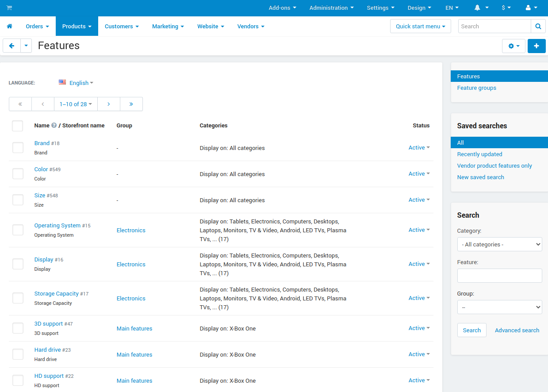548x392 pixels.
Task: Jump to the last page of results
Action: coord(131,104)
